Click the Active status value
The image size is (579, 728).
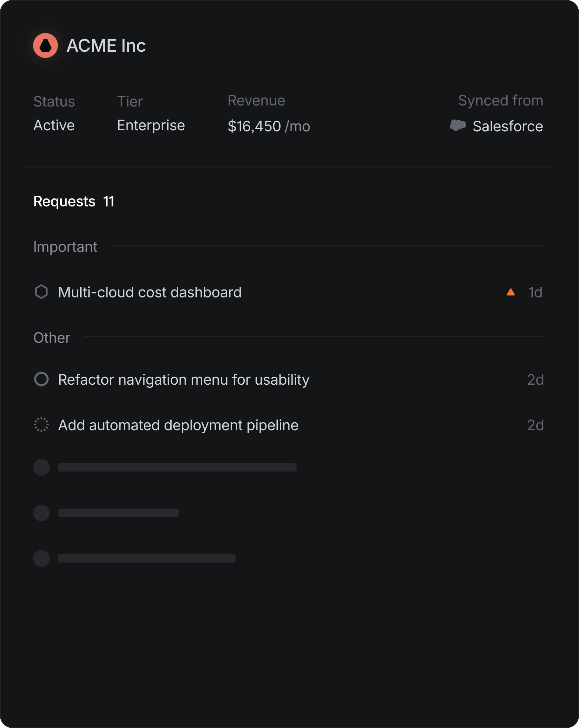pos(54,125)
